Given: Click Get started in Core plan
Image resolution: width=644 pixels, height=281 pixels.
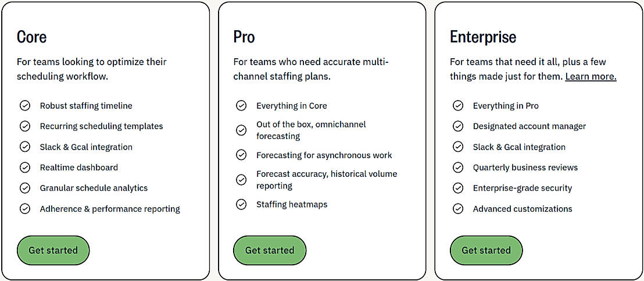Looking at the screenshot, I should click(x=53, y=250).
